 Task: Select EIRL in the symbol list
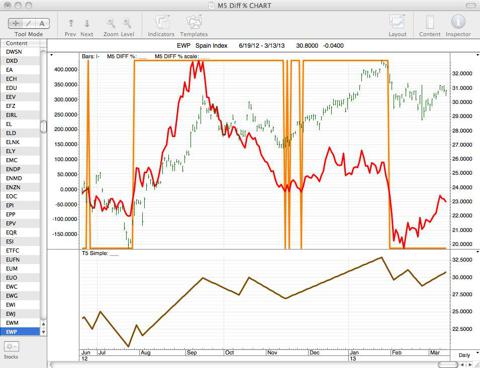click(x=20, y=115)
